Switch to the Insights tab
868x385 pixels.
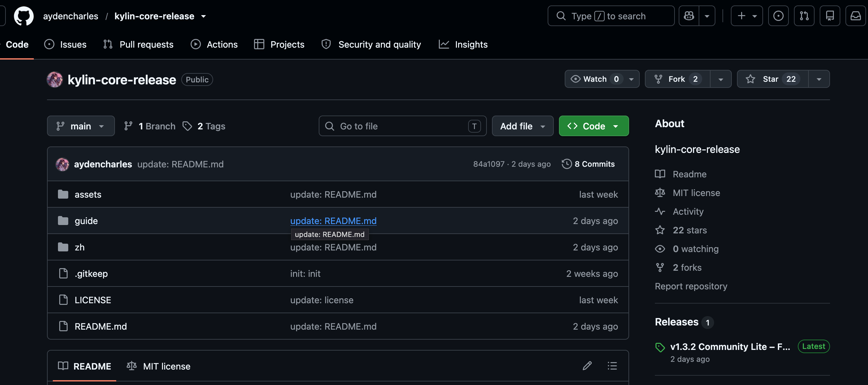point(463,44)
